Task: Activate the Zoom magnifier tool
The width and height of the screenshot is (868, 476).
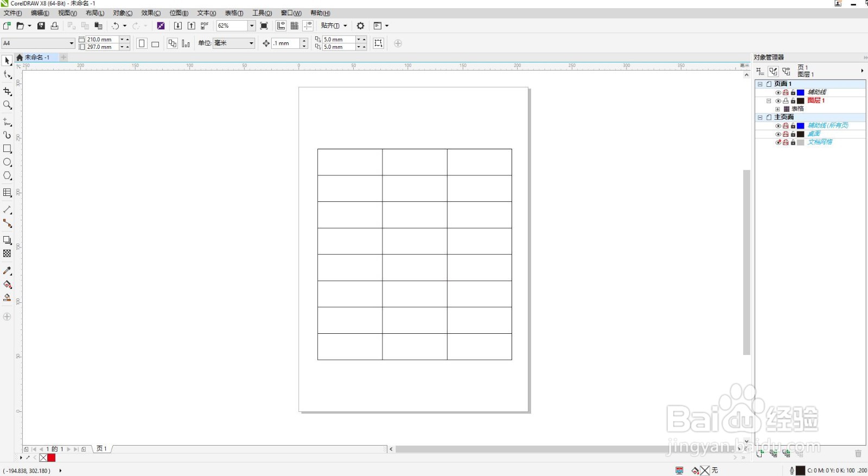Action: point(7,105)
